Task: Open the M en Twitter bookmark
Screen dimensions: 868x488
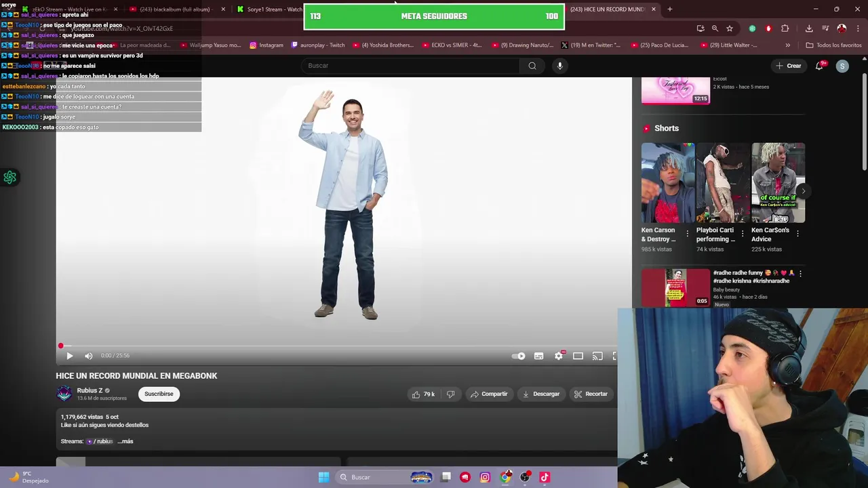Action: [591, 45]
